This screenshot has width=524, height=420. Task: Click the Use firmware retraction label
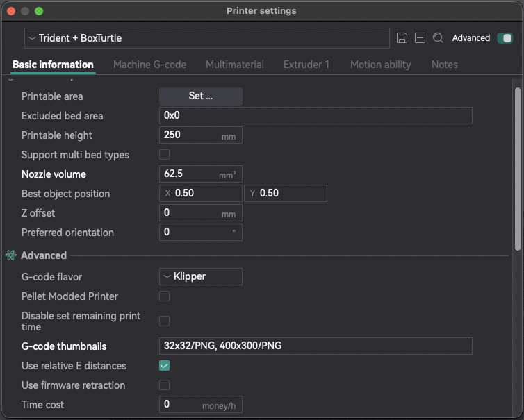click(73, 385)
